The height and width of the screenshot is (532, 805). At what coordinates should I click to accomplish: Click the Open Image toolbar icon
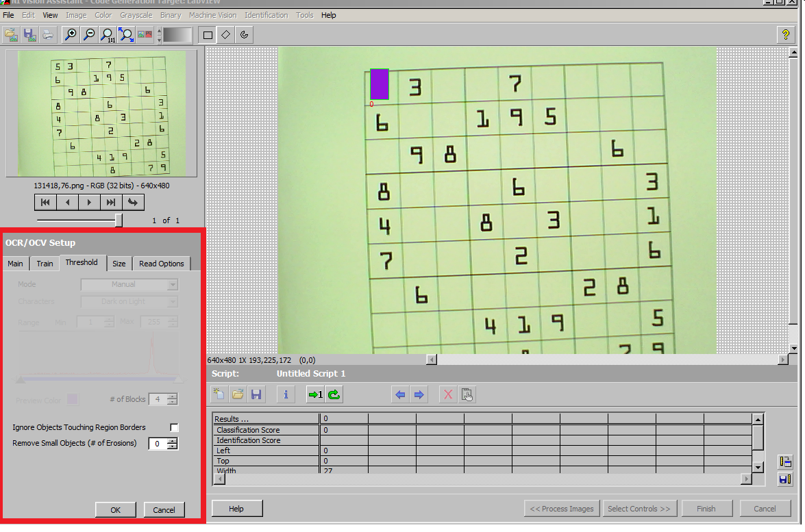click(11, 35)
